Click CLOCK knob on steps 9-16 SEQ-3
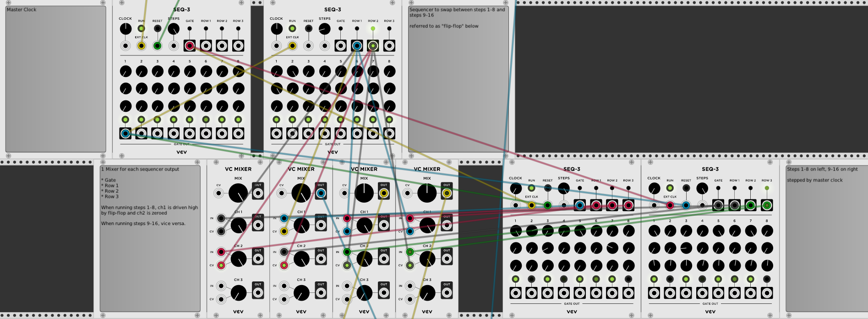The image size is (868, 319). click(654, 188)
